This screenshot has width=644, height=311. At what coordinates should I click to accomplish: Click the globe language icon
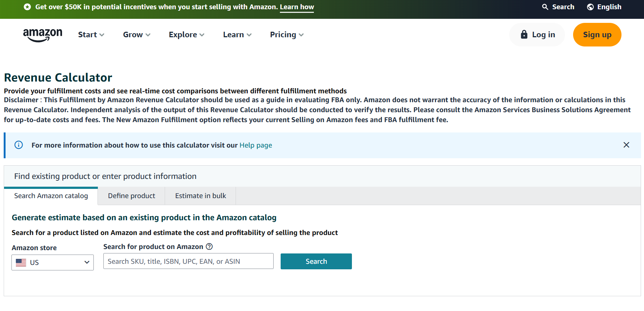[x=590, y=7]
